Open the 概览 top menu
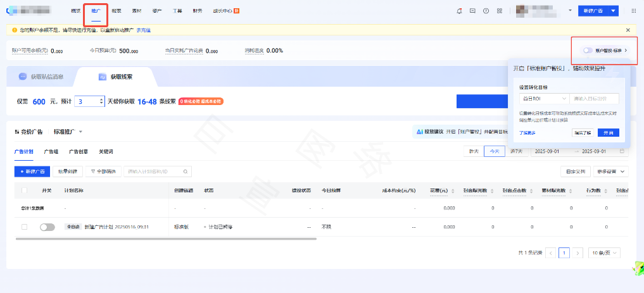Viewport: 644px width, 293px height. 75,11
